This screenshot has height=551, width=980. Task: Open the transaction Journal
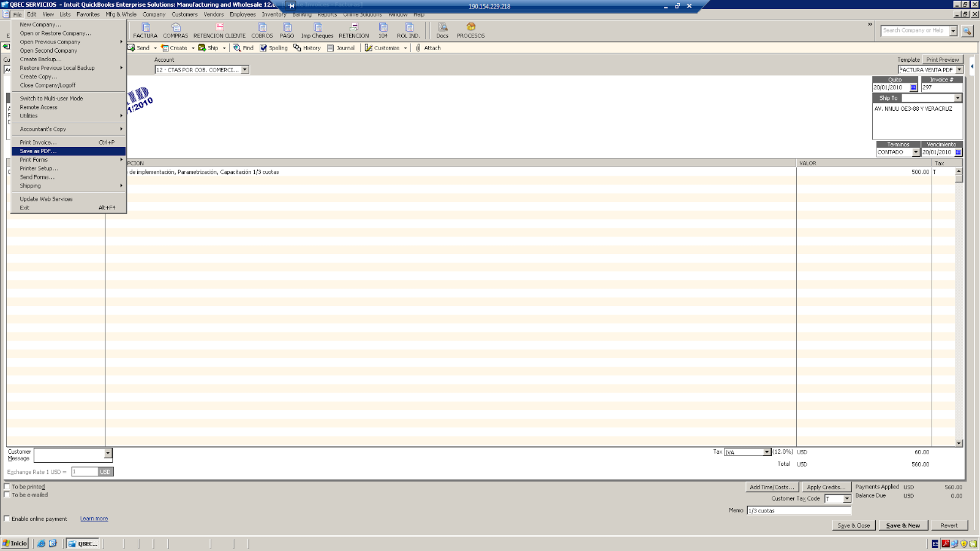coord(341,48)
